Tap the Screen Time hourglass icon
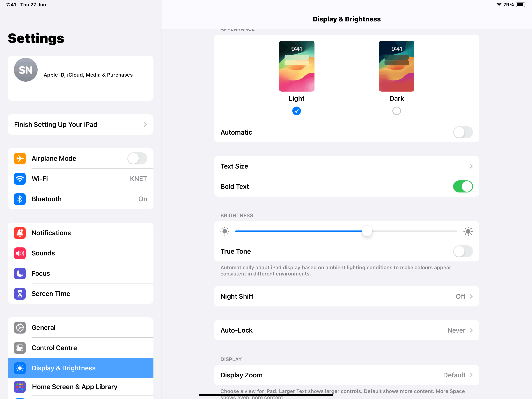 point(20,294)
